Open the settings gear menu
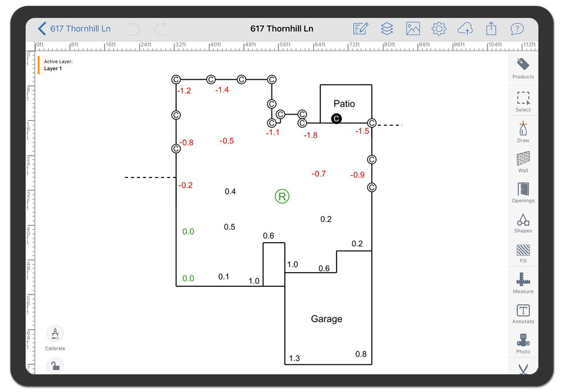This screenshot has height=392, width=564. click(x=438, y=29)
